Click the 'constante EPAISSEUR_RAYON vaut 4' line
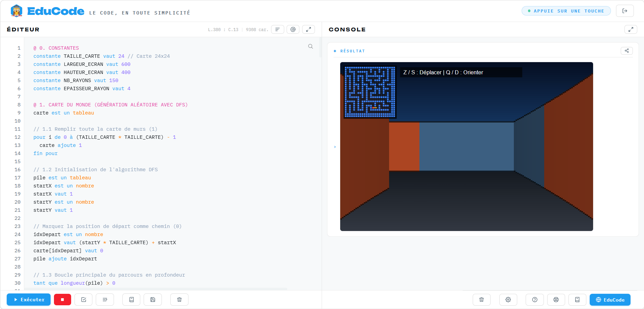Screen dimensions: 644x309 click(x=82, y=88)
